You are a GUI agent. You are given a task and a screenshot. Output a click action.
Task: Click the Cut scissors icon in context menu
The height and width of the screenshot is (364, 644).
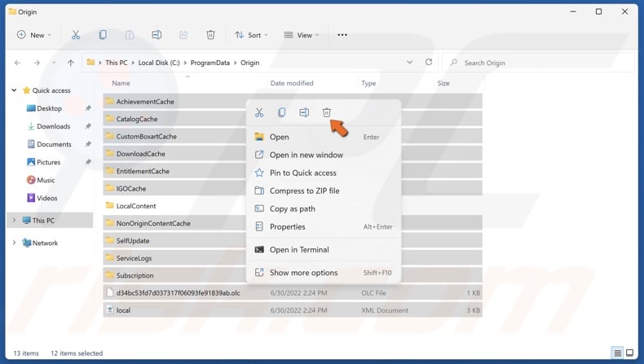pyautogui.click(x=259, y=112)
